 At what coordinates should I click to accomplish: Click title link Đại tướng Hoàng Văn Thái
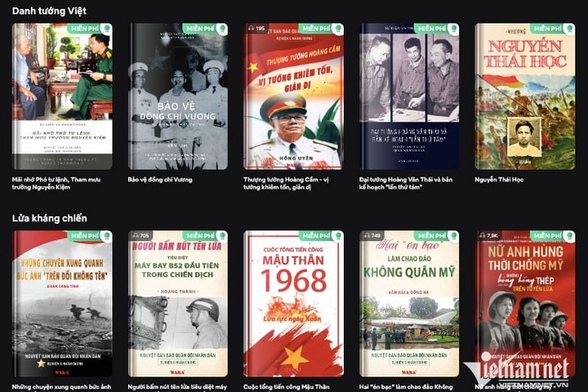tap(406, 183)
